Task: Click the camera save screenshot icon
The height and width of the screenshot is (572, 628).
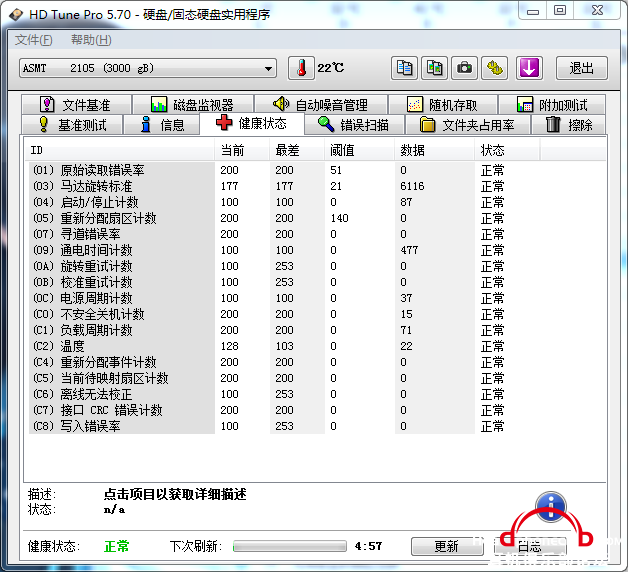Action: [465, 68]
